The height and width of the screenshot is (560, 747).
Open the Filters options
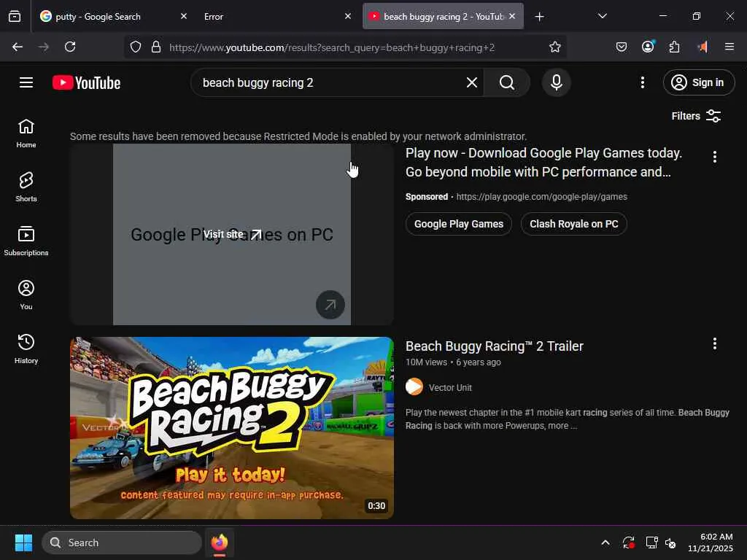tap(696, 116)
